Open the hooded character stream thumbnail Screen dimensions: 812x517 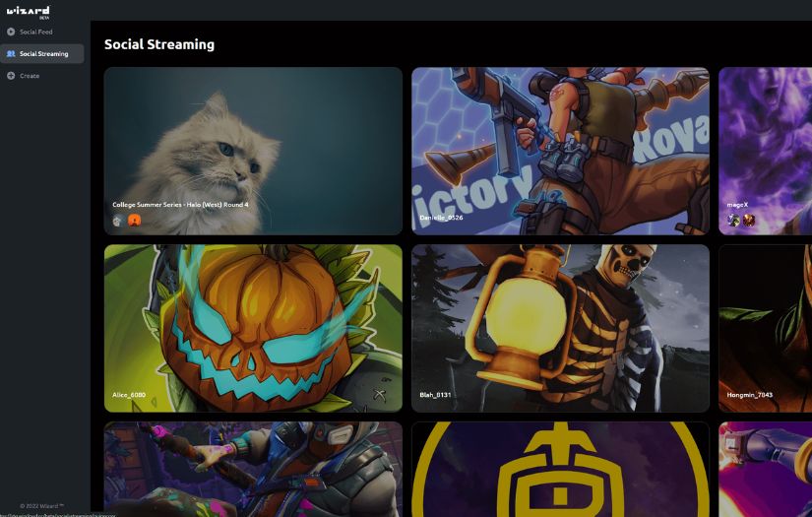coord(253,470)
